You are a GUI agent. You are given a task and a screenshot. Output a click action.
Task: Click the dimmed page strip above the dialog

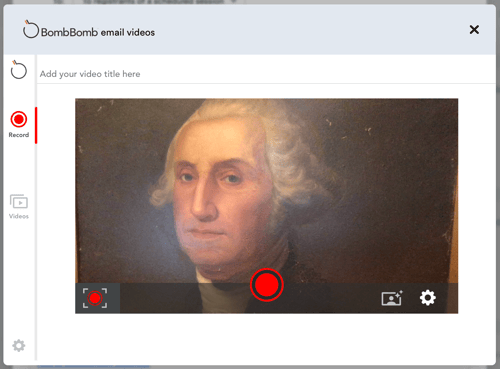pos(250,2)
